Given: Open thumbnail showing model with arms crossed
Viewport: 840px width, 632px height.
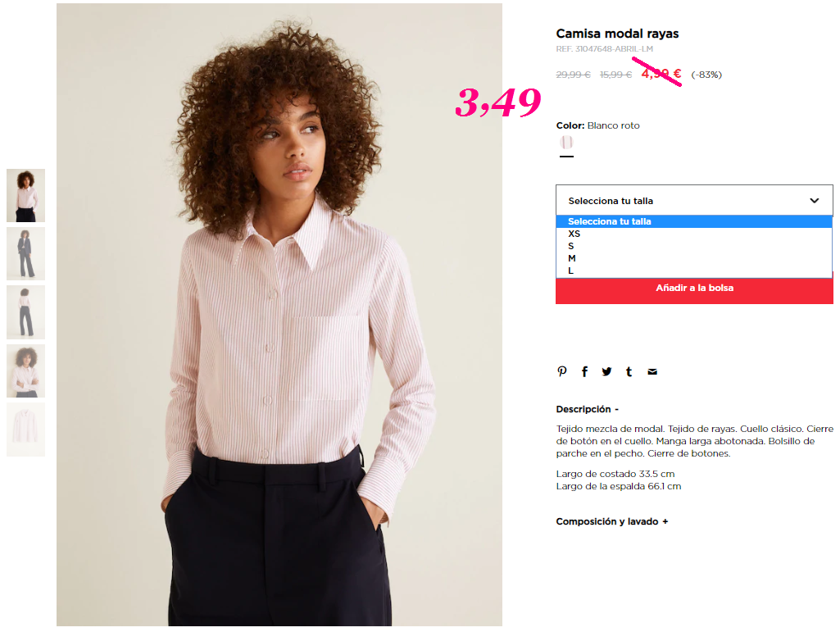Looking at the screenshot, I should (x=25, y=371).
